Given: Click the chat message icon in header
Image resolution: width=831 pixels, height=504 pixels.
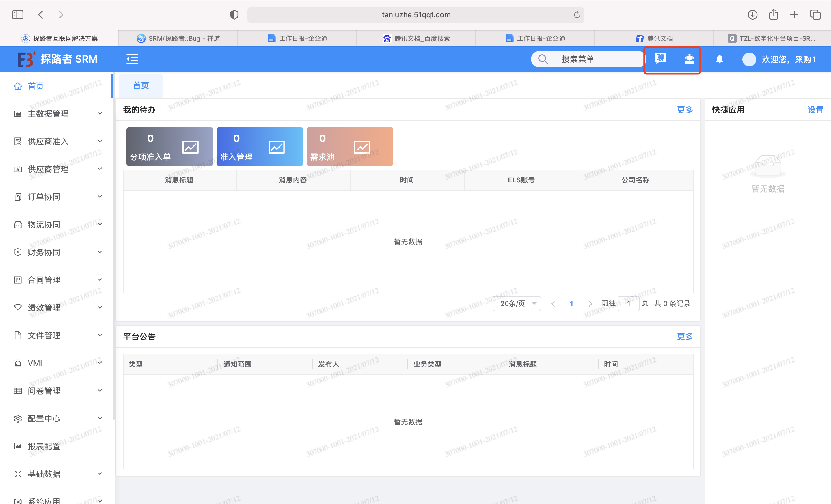Looking at the screenshot, I should click(x=660, y=59).
